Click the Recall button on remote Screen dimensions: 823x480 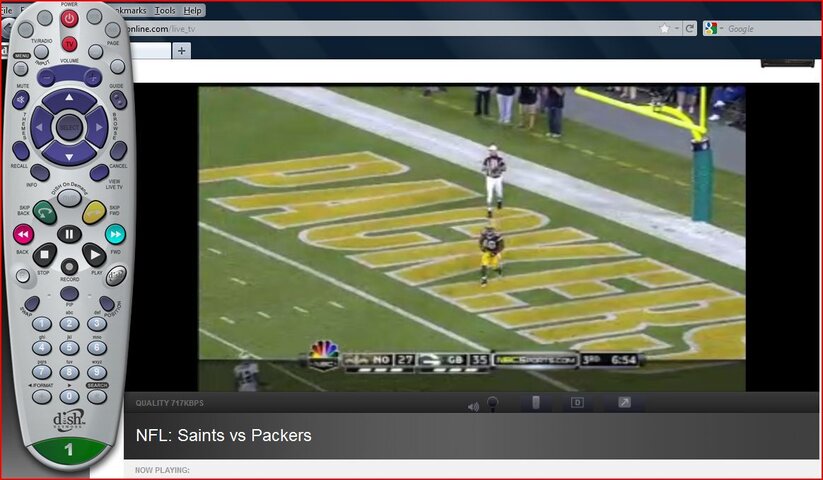click(20, 151)
